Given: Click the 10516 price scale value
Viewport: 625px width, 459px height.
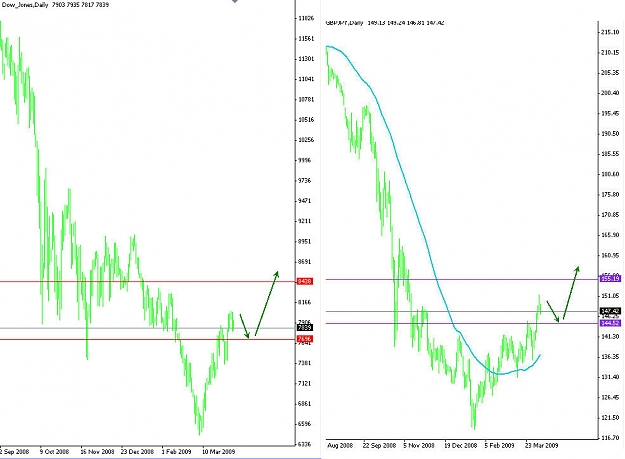Looking at the screenshot, I should point(306,120).
